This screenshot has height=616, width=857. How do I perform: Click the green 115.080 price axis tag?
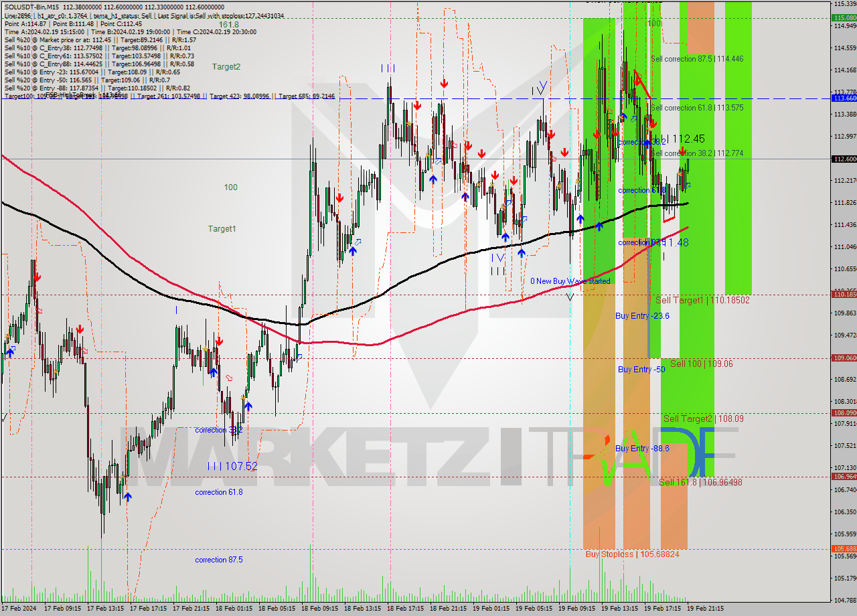[x=844, y=17]
